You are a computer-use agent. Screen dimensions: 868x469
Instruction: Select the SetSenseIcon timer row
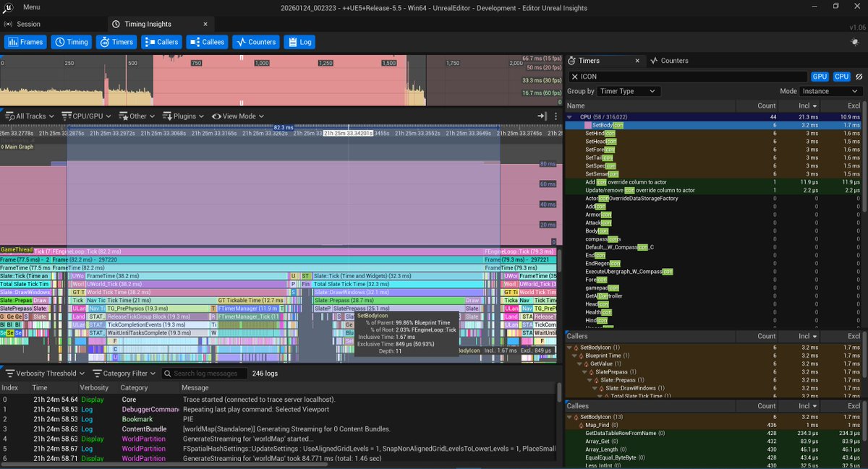[x=715, y=173]
